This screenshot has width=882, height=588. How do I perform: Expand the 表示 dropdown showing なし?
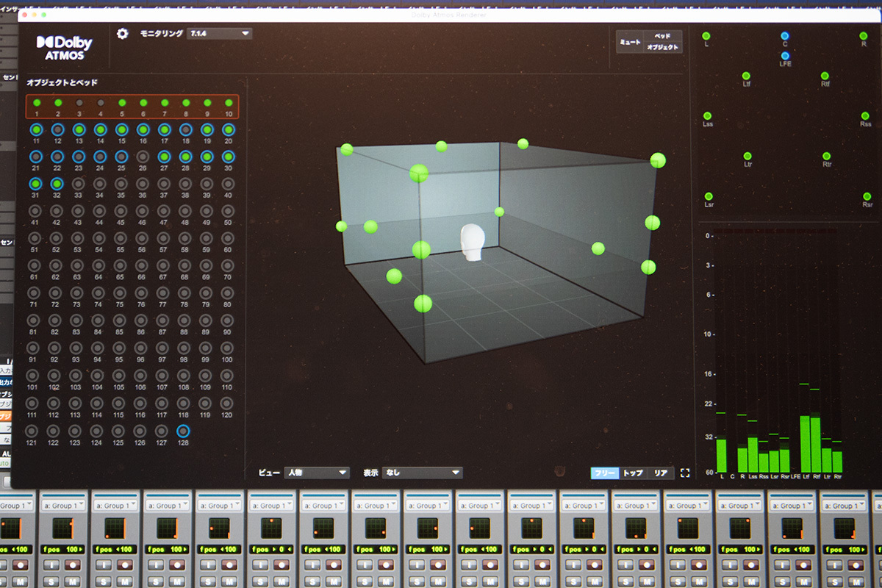[x=422, y=473]
